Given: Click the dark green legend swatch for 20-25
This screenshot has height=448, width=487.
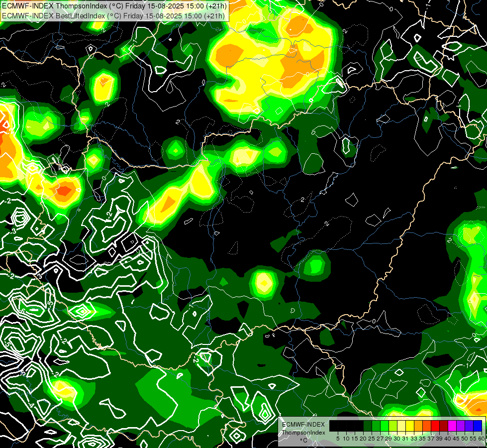Looking at the screenshot, I should [368, 426].
